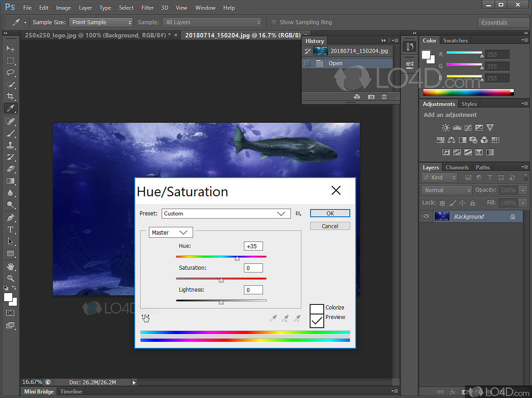
Task: Open the Filter menu
Action: [147, 8]
